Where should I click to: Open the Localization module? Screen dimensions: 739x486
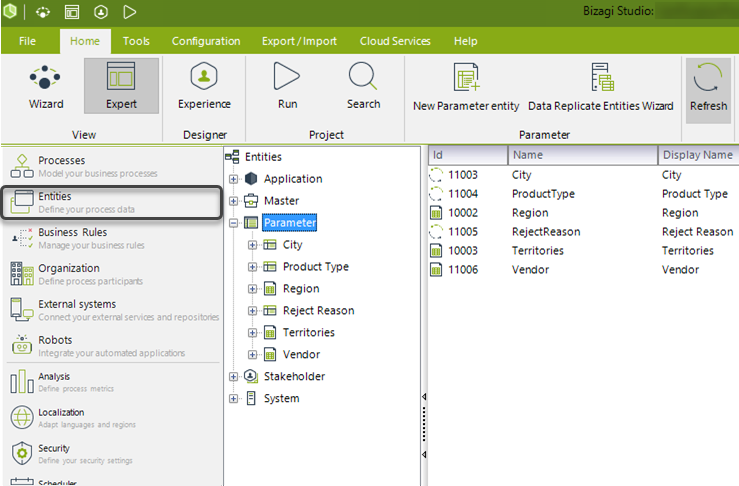[x=112, y=418]
